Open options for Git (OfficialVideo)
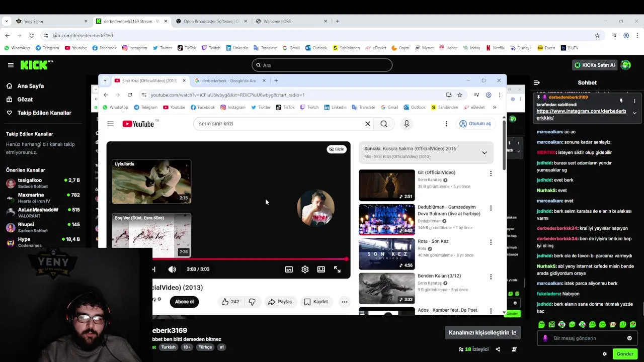 click(491, 173)
